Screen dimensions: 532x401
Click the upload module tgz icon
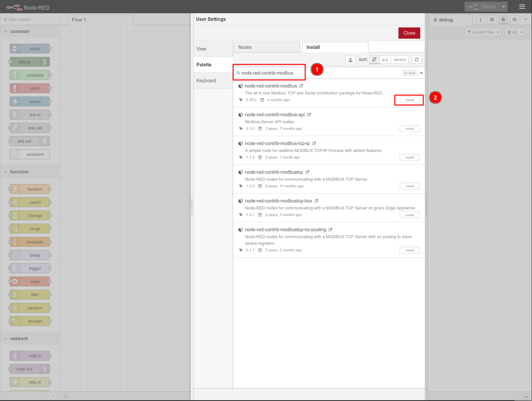pyautogui.click(x=350, y=60)
